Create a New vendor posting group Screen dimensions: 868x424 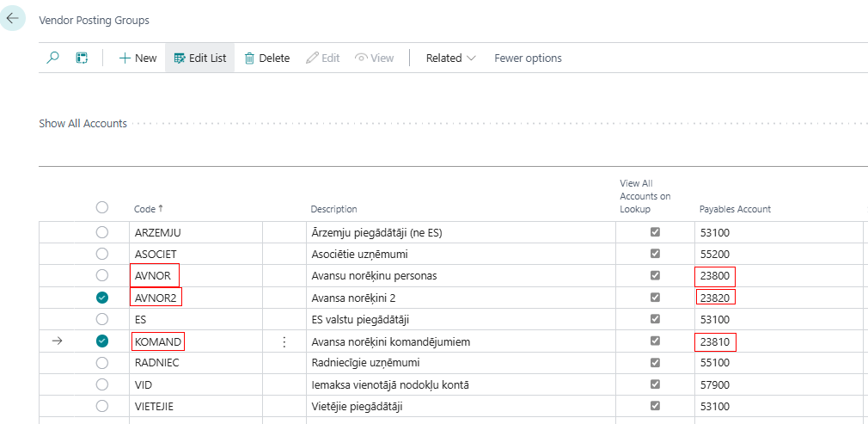pyautogui.click(x=138, y=58)
